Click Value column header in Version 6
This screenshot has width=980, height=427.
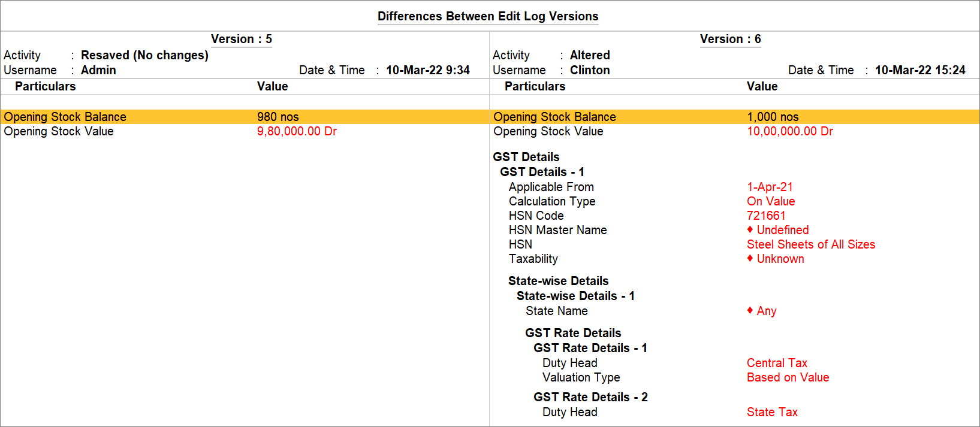(762, 86)
